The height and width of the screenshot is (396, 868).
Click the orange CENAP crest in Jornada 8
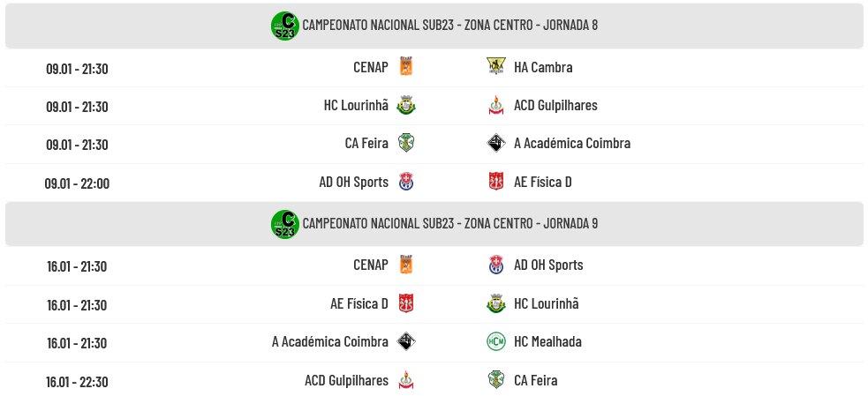tap(406, 67)
